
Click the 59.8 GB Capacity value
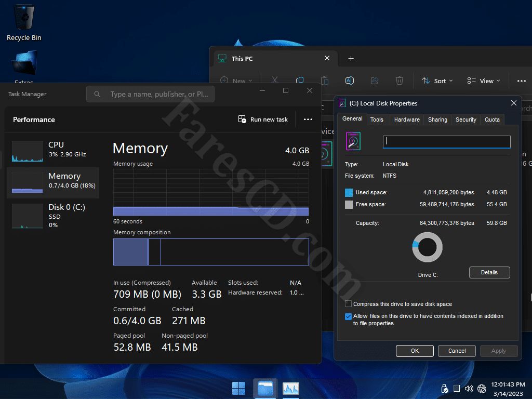point(497,223)
